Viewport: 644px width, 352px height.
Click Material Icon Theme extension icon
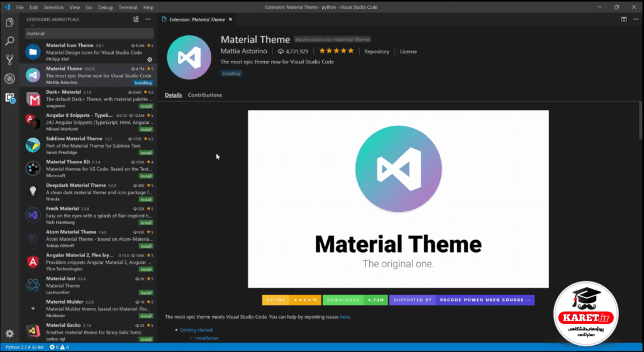click(x=33, y=52)
